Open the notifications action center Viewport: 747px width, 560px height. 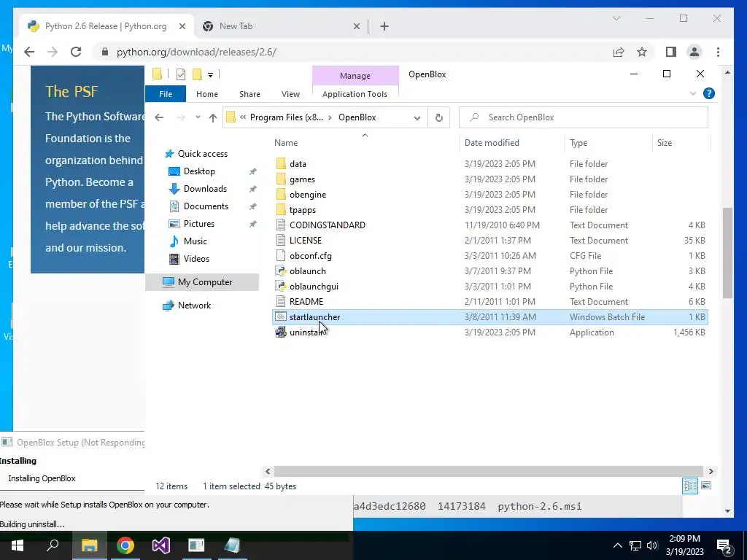pyautogui.click(x=724, y=546)
